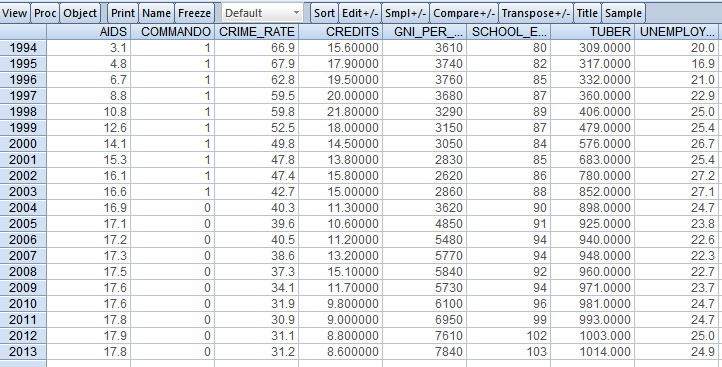Click the Freeze button
Viewport: 722px width, 367px height.
194,13
